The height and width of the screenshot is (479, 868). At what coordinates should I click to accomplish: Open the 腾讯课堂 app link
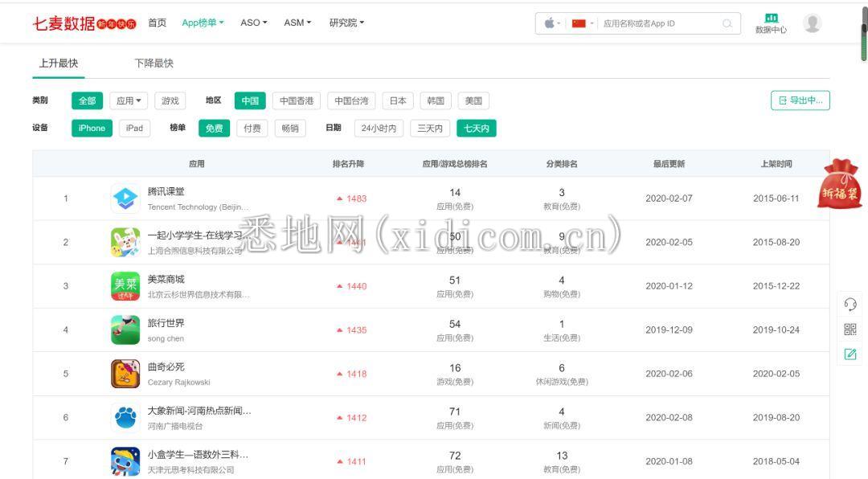coord(166,191)
